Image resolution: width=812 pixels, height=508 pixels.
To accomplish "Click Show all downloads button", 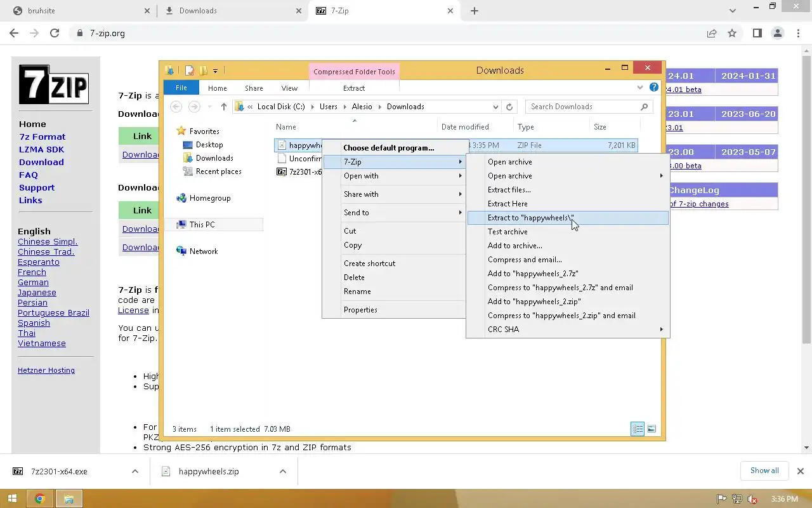I will tap(764, 471).
